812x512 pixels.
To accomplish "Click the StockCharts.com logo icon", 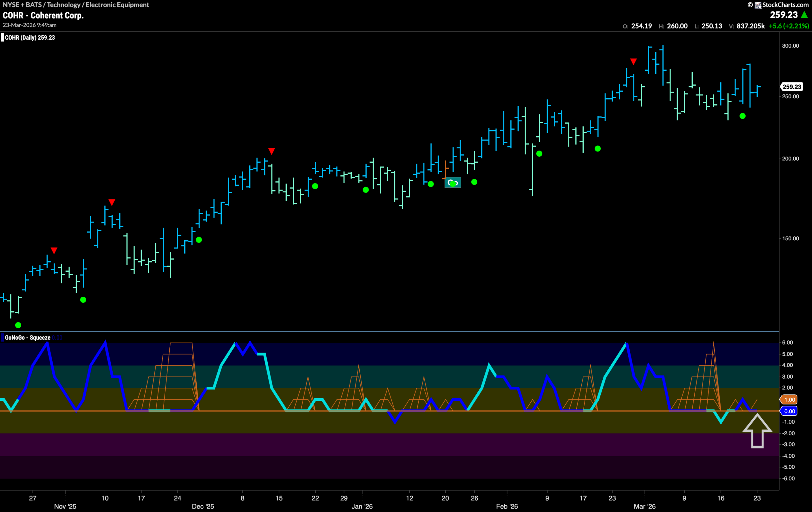I will (757, 5).
